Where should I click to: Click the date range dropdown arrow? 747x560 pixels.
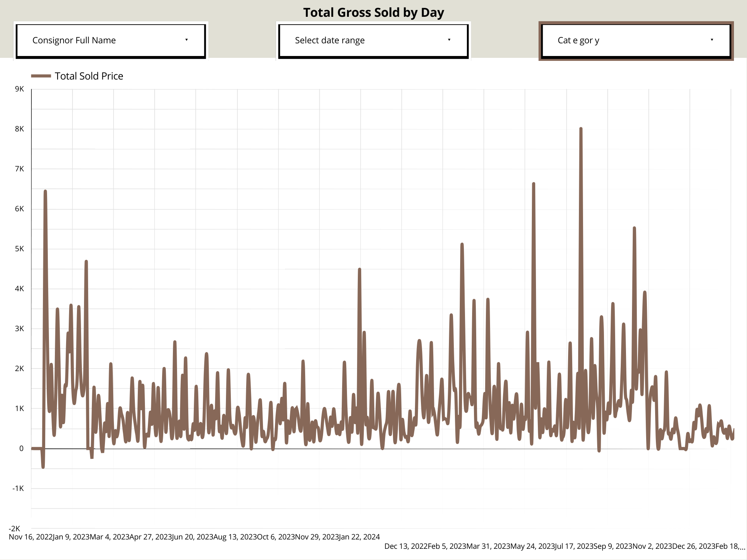pyautogui.click(x=449, y=40)
